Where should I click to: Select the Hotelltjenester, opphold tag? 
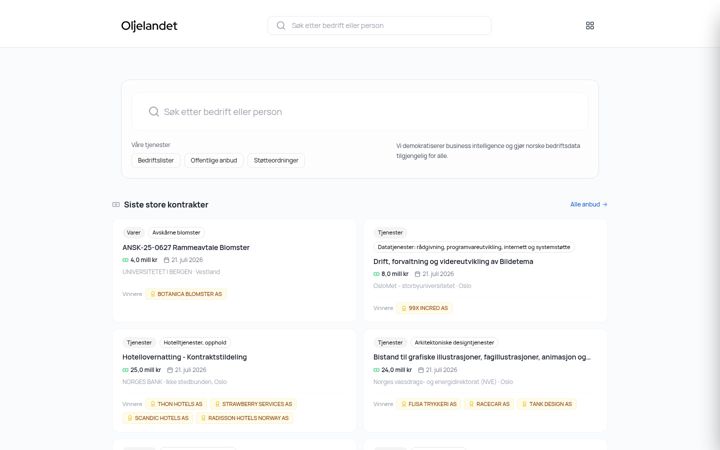point(195,343)
